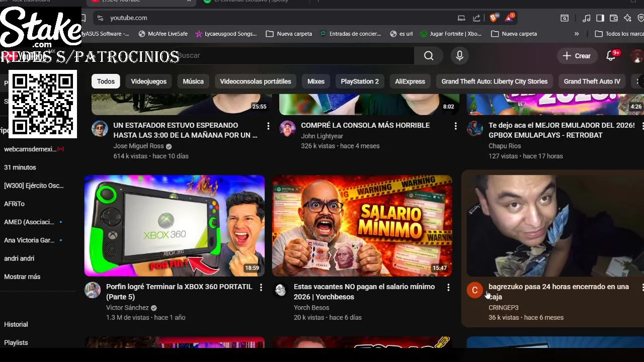Viewport: 644px width, 362px height.
Task: Click Jose Miguel Ross channel avatar
Action: tap(100, 129)
